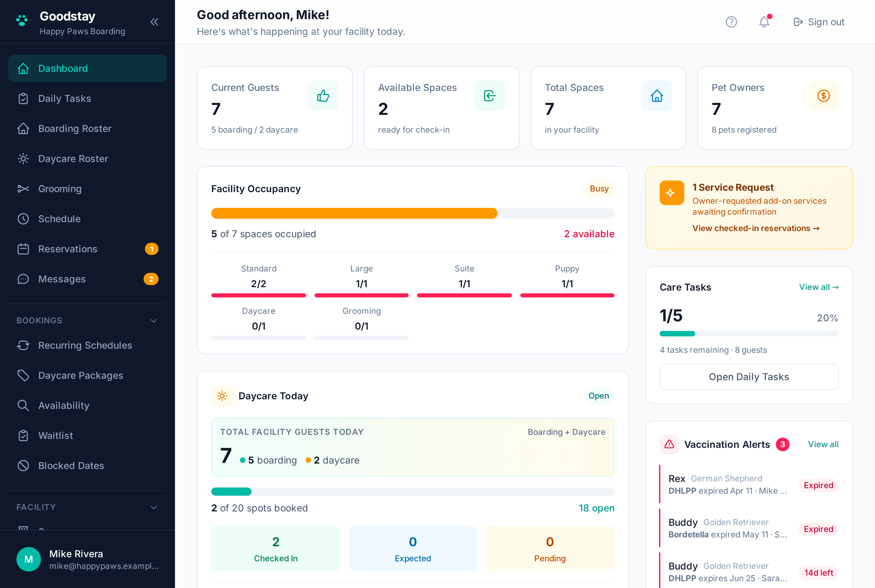Click Total Spaces house icon

(657, 96)
